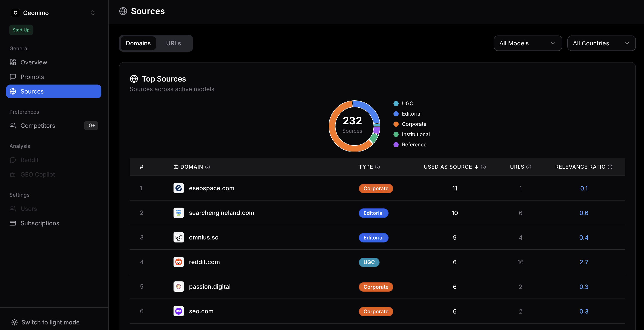Click the info icon next to DOMAIN header
Viewport: 644px width, 330px height.
click(208, 167)
